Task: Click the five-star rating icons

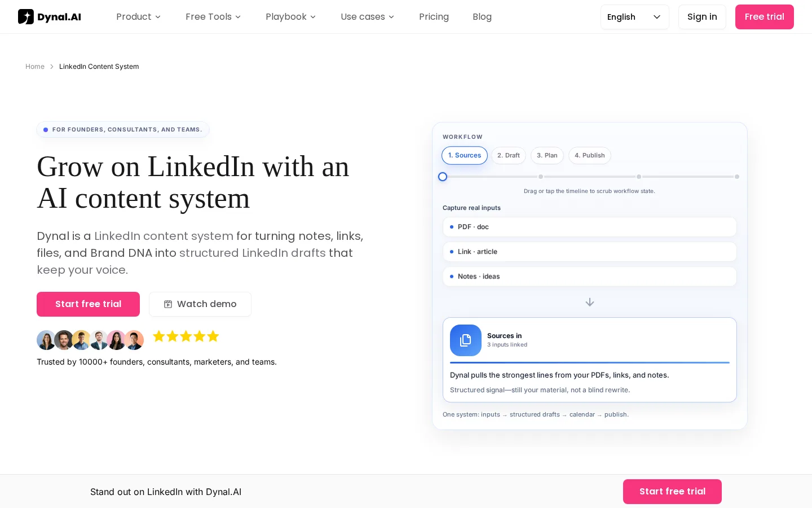Action: (186, 336)
